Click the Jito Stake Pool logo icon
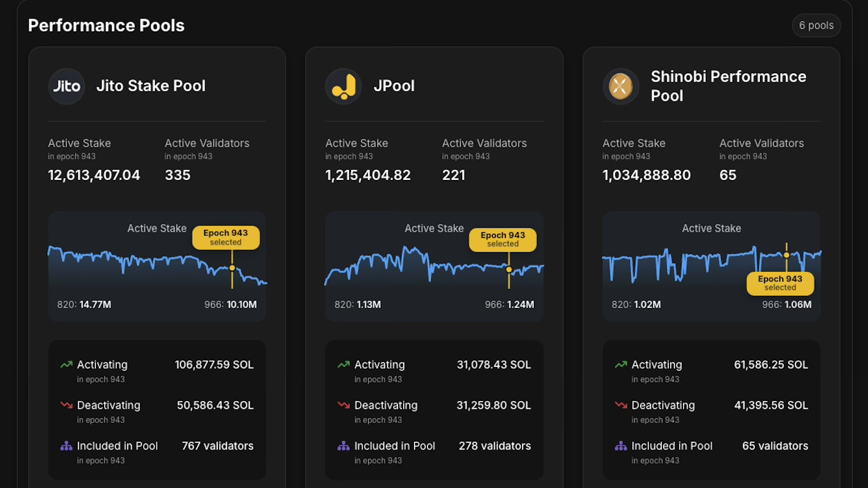The image size is (868, 488). click(x=67, y=86)
